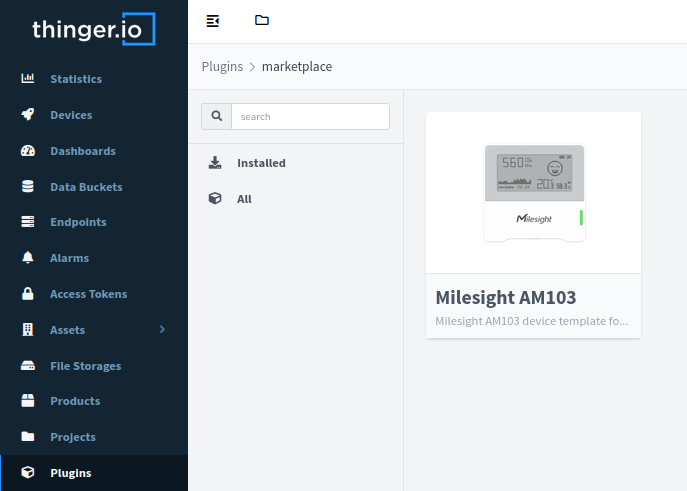Click the Data Buckets database icon
The height and width of the screenshot is (491, 687).
(28, 187)
